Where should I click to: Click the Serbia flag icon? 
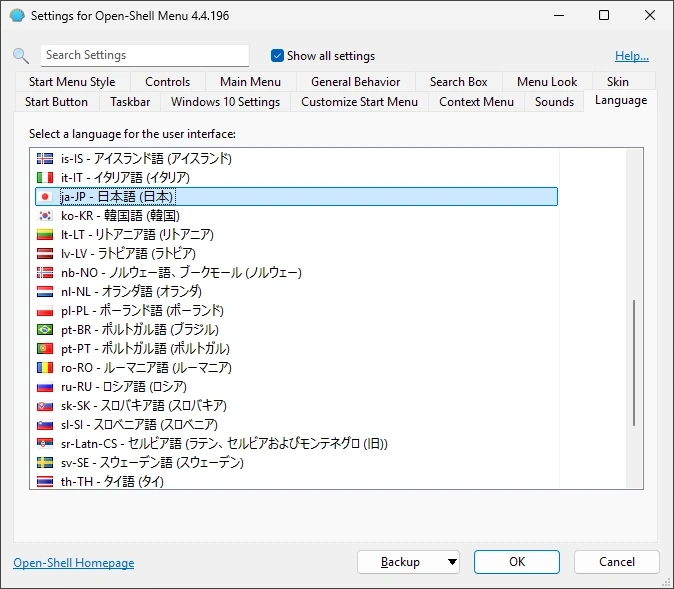click(45, 443)
